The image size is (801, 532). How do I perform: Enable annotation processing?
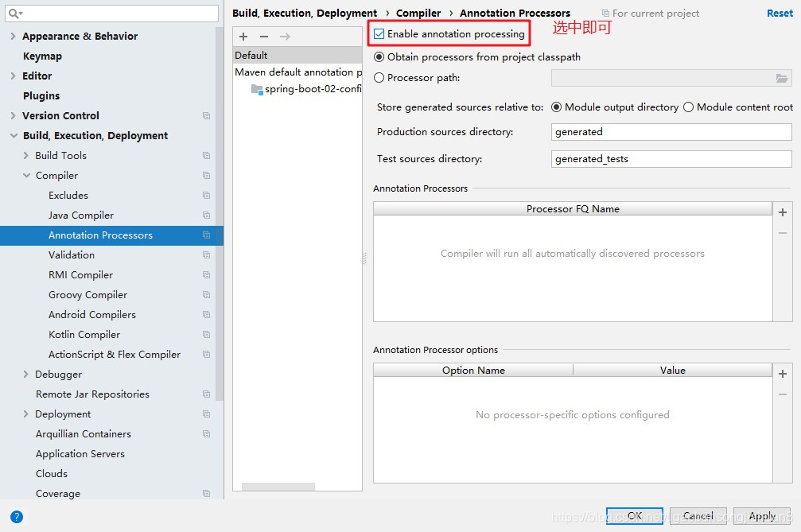(x=379, y=33)
